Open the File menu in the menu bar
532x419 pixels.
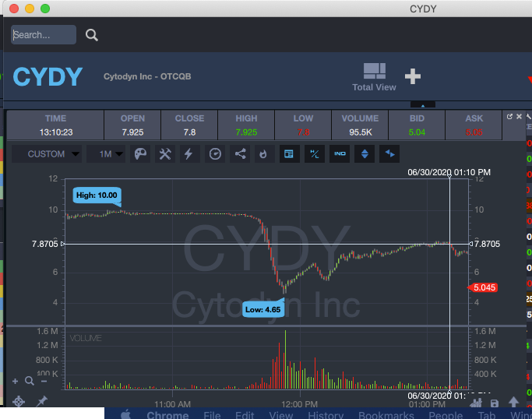point(212,415)
